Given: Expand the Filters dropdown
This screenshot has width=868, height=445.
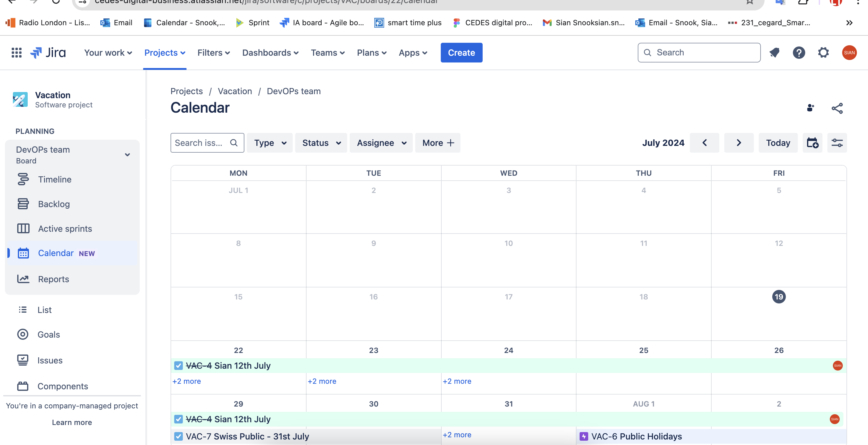Looking at the screenshot, I should tap(214, 53).
